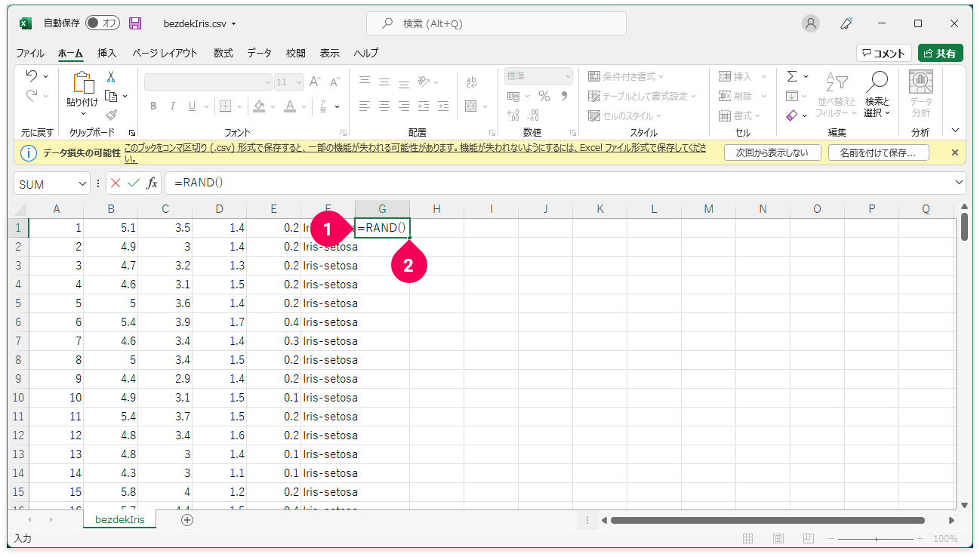Select the Format Painter brush

(111, 115)
